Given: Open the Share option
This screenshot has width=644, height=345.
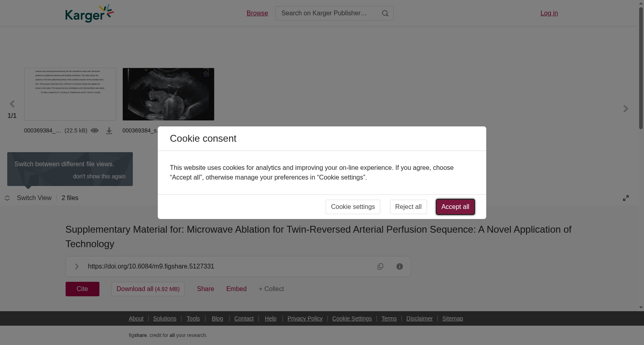Looking at the screenshot, I should coord(206,289).
